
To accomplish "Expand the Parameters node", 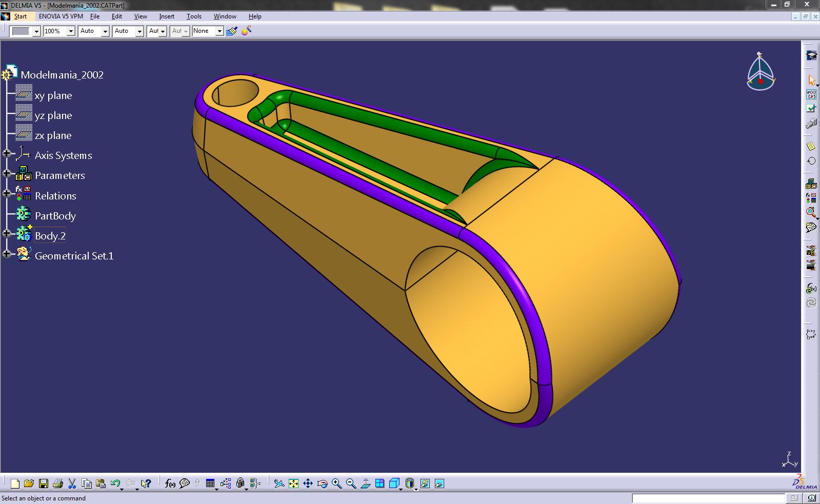I will (x=7, y=173).
